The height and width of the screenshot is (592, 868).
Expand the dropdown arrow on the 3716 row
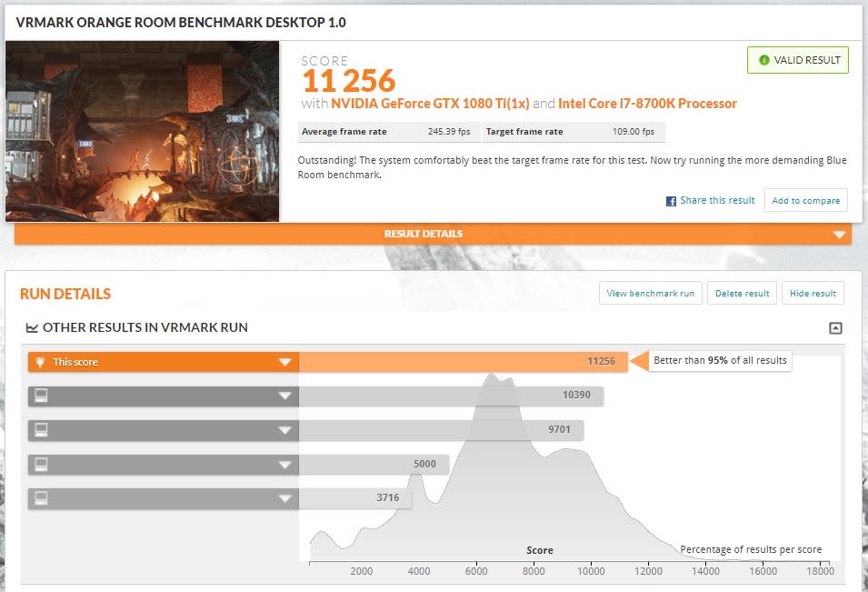coord(285,498)
